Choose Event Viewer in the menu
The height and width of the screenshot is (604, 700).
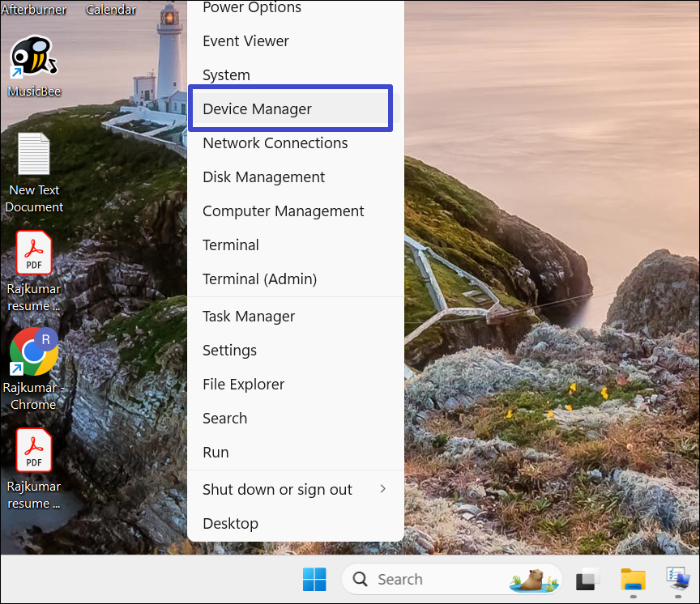click(x=245, y=41)
